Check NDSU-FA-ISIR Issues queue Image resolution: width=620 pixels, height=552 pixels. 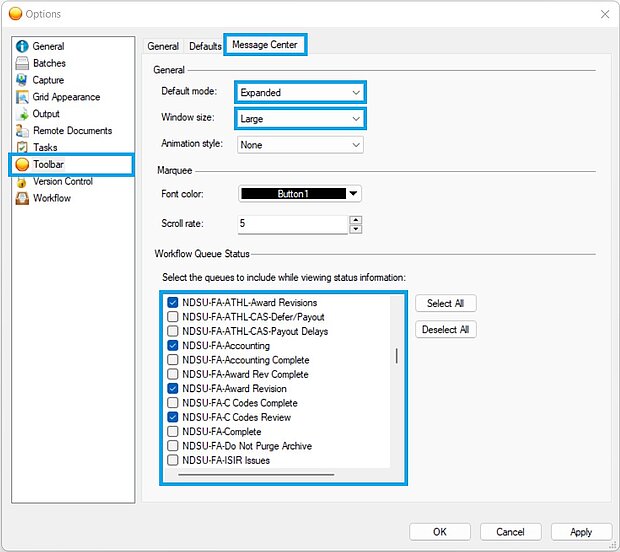pyautogui.click(x=172, y=460)
